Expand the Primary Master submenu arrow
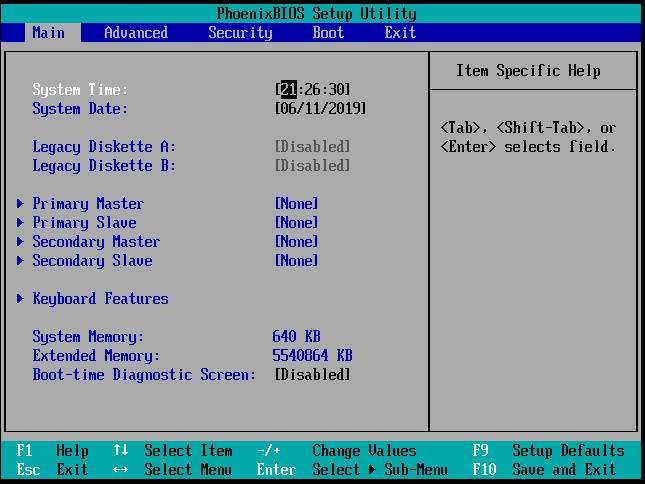Screen dimensions: 645x484 click(x=21, y=204)
